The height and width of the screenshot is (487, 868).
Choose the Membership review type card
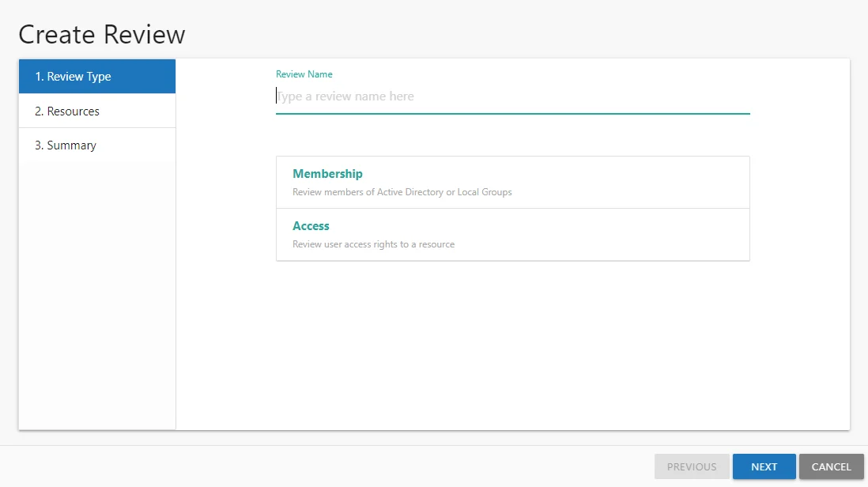click(x=512, y=182)
